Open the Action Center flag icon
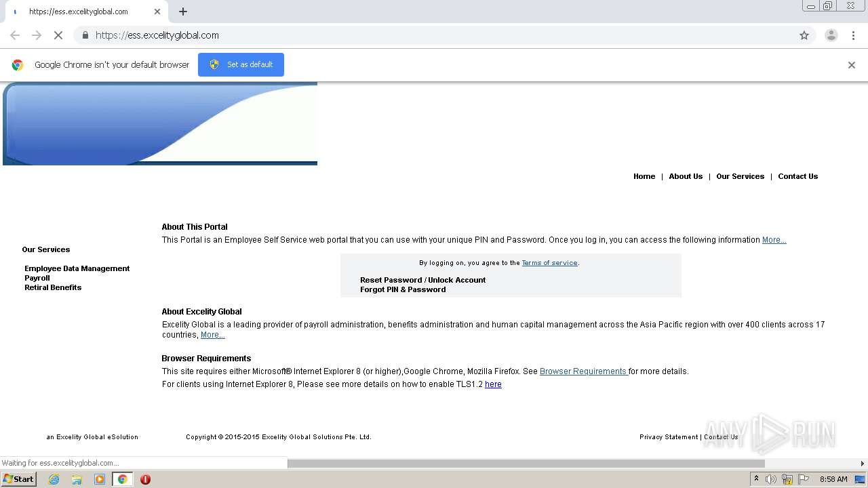 (x=804, y=479)
